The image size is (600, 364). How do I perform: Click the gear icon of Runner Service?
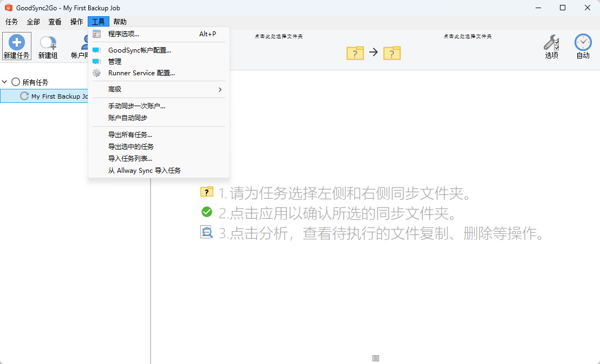[97, 73]
